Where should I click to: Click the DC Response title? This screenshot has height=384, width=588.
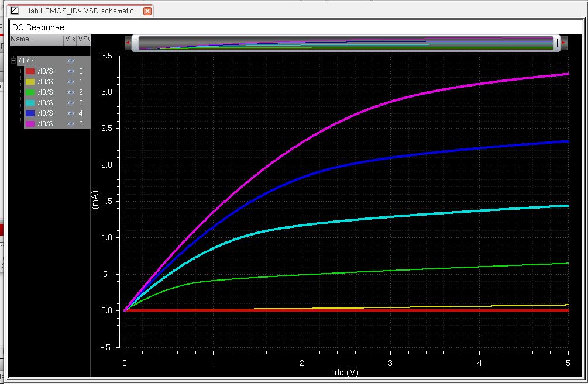(x=38, y=27)
